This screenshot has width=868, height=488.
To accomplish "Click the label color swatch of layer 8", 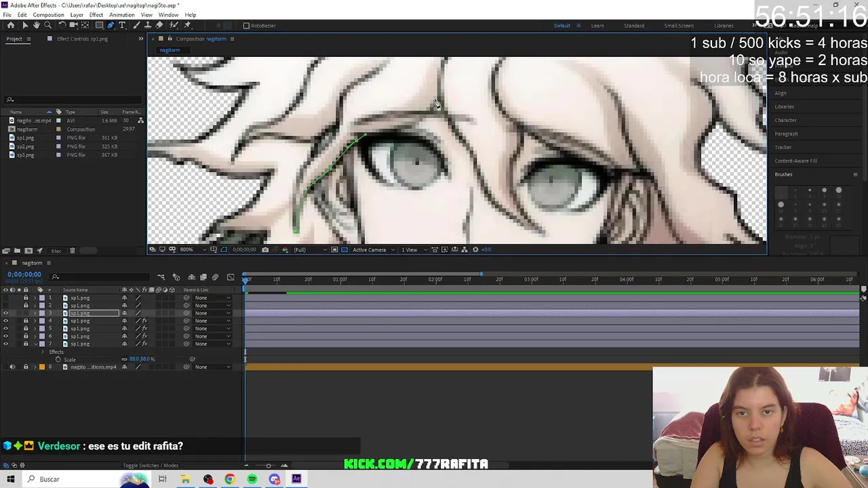I will pyautogui.click(x=42, y=367).
